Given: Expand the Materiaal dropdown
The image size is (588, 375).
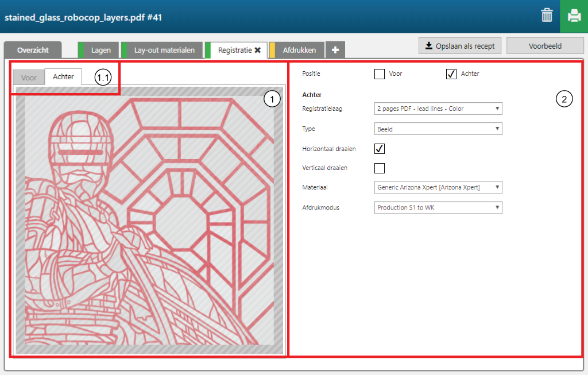Looking at the screenshot, I should tap(438, 187).
